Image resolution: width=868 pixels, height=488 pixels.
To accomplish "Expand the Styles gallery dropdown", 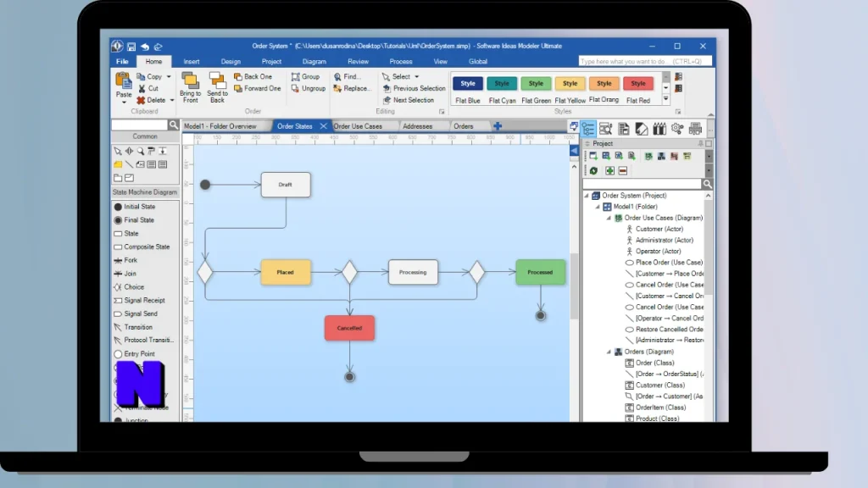I will tap(666, 99).
